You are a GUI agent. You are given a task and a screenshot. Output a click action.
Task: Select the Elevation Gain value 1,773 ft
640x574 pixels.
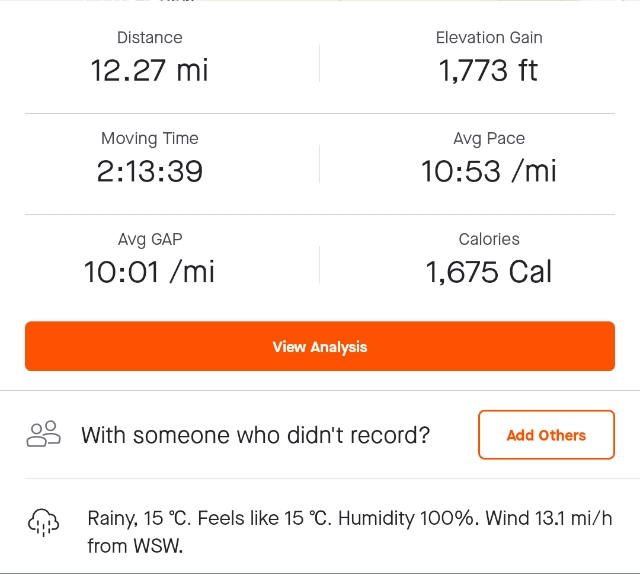click(x=489, y=71)
